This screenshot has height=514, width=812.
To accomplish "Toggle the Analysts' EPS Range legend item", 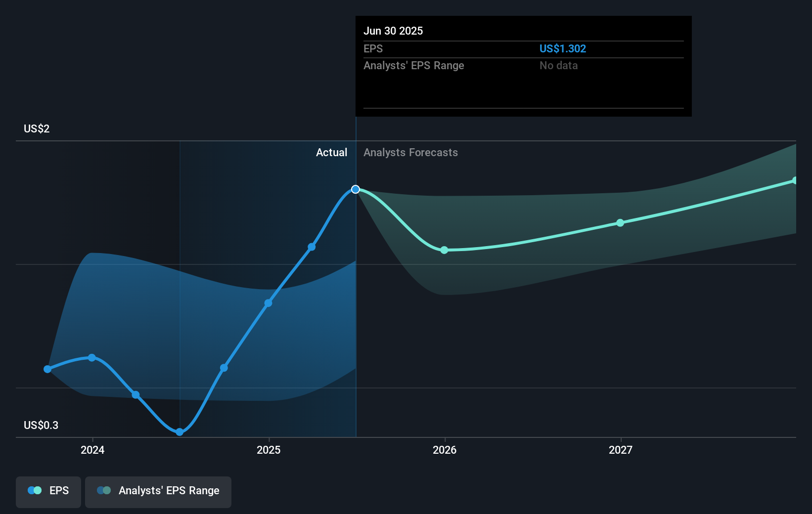I will tap(158, 491).
